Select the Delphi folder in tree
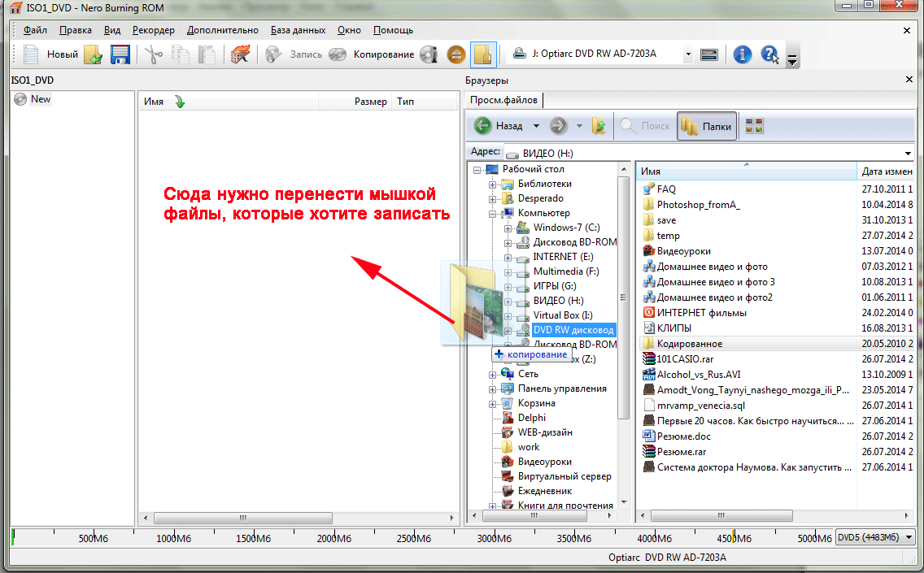 (531, 418)
